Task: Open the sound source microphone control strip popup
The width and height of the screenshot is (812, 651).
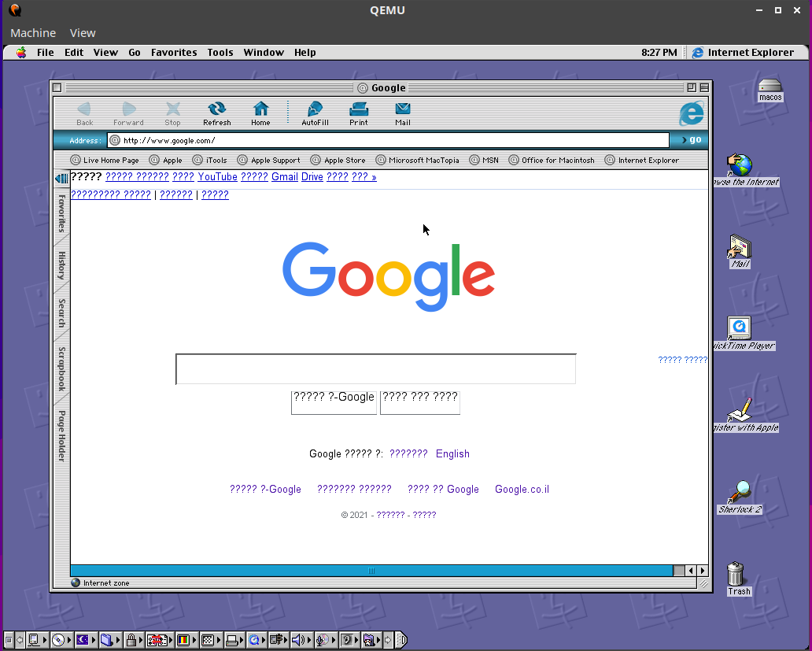Action: tap(325, 640)
